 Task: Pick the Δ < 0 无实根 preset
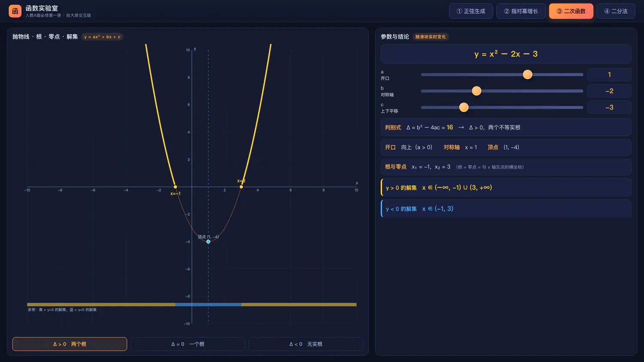click(306, 344)
